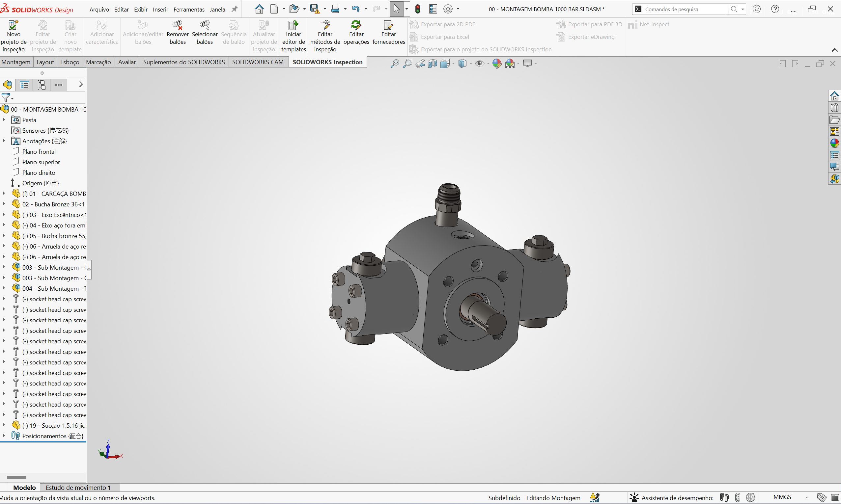Open the Options gear icon
The height and width of the screenshot is (504, 841).
(x=448, y=9)
